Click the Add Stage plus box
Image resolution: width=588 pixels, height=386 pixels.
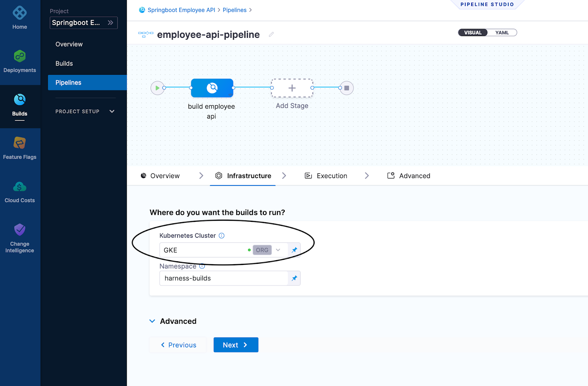click(292, 88)
